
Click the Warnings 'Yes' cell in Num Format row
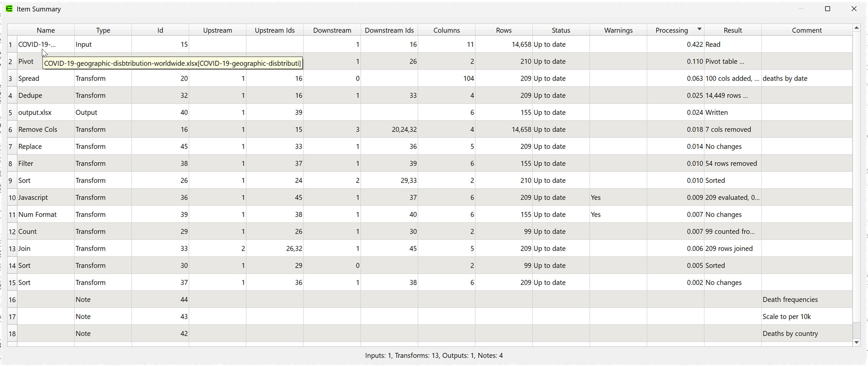(x=618, y=214)
